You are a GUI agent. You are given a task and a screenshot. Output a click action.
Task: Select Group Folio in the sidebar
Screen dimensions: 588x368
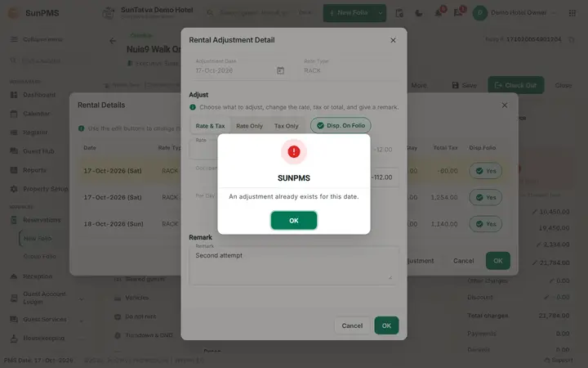click(x=39, y=257)
